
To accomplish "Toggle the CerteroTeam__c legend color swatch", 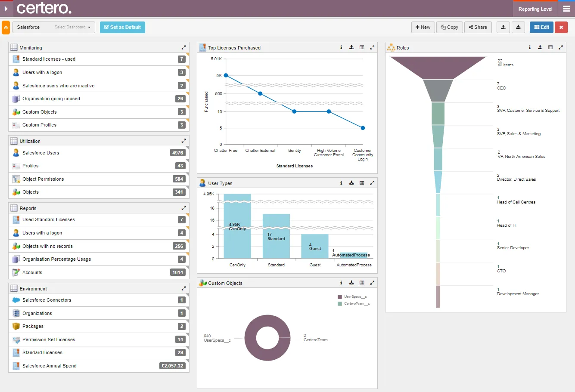I will 340,304.
